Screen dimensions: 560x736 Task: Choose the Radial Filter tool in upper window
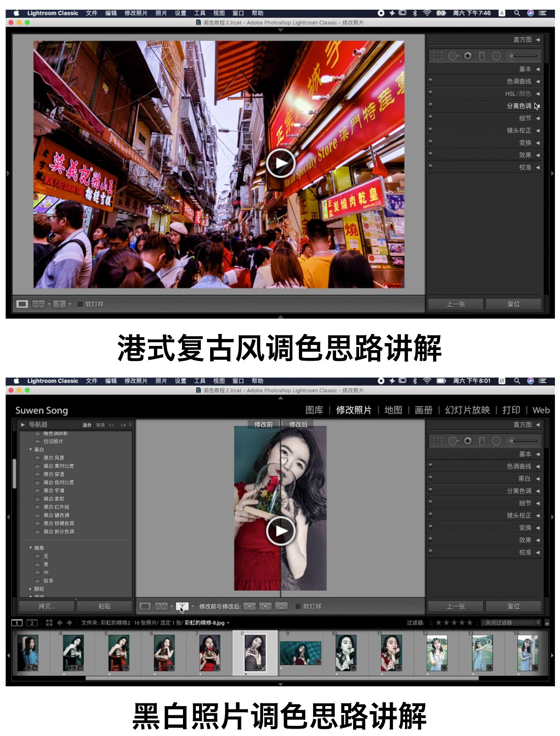pos(496,56)
